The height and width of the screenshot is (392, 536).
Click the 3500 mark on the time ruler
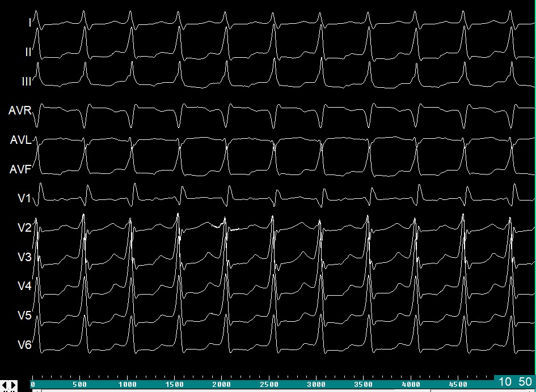point(364,385)
